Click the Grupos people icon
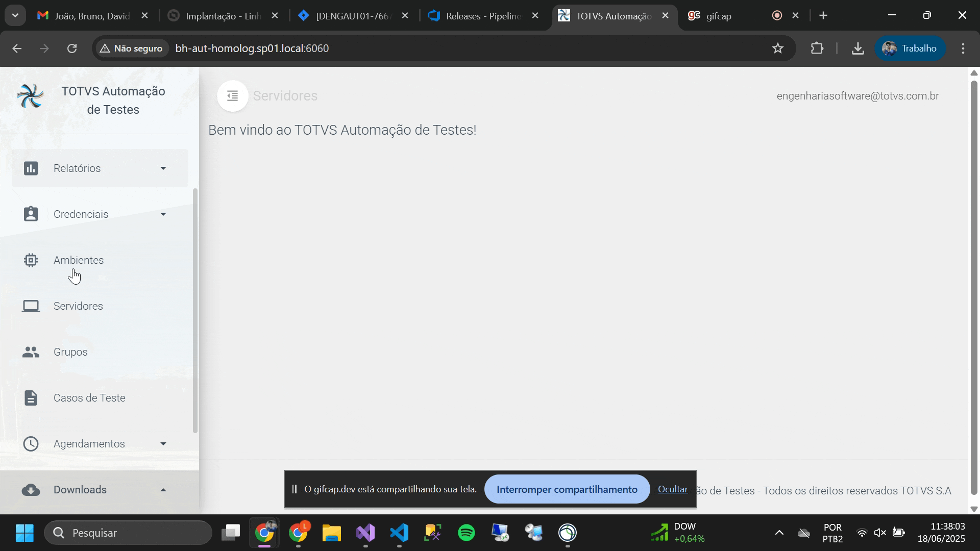Screen dimensions: 980x551 click(31, 352)
